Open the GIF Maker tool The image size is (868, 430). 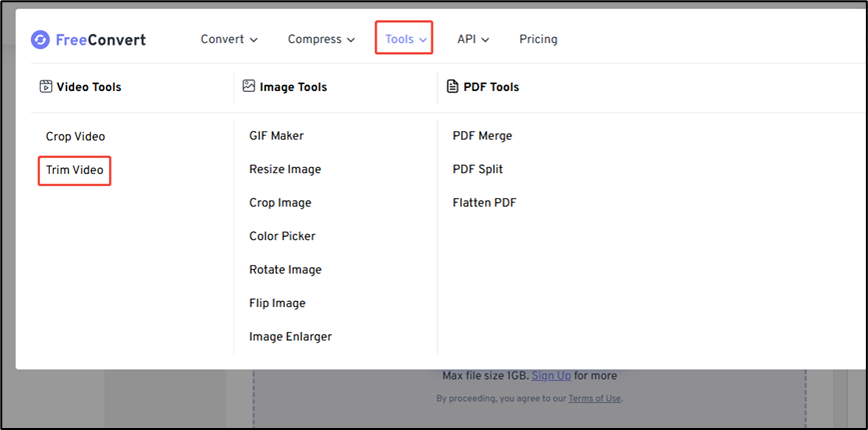pyautogui.click(x=277, y=136)
